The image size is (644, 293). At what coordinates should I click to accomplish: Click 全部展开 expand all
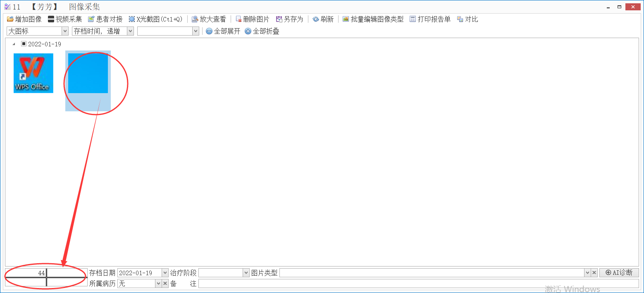(223, 31)
